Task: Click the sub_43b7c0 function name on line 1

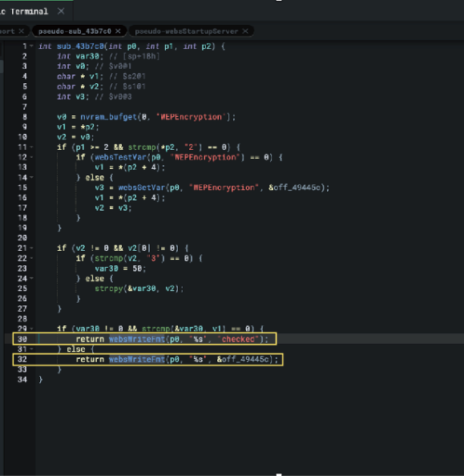Action: 80,46
